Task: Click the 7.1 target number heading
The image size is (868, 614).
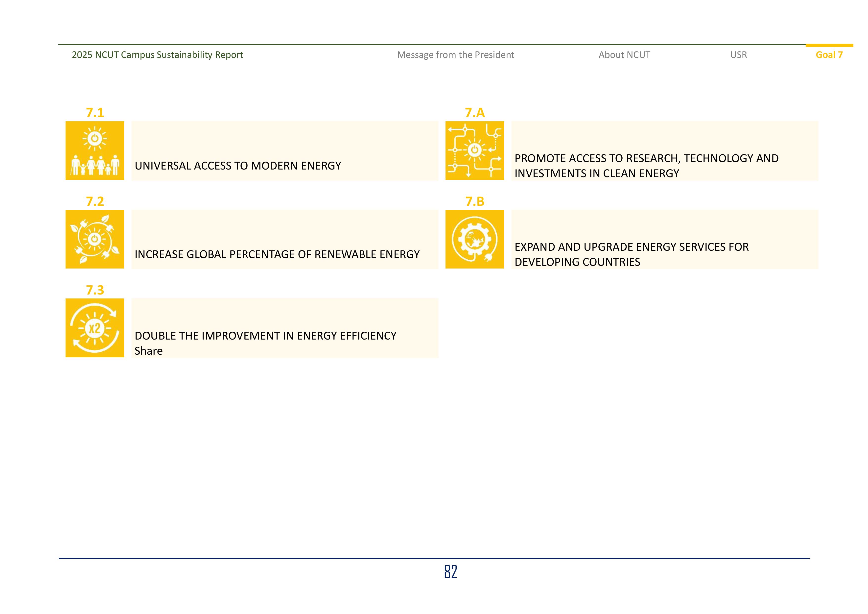Action: click(95, 113)
